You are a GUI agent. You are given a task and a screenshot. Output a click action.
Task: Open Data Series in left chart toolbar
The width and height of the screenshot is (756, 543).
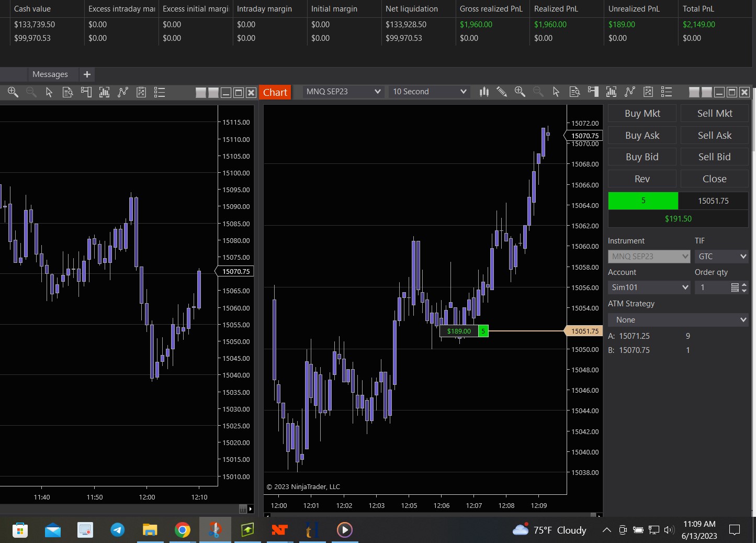(67, 93)
